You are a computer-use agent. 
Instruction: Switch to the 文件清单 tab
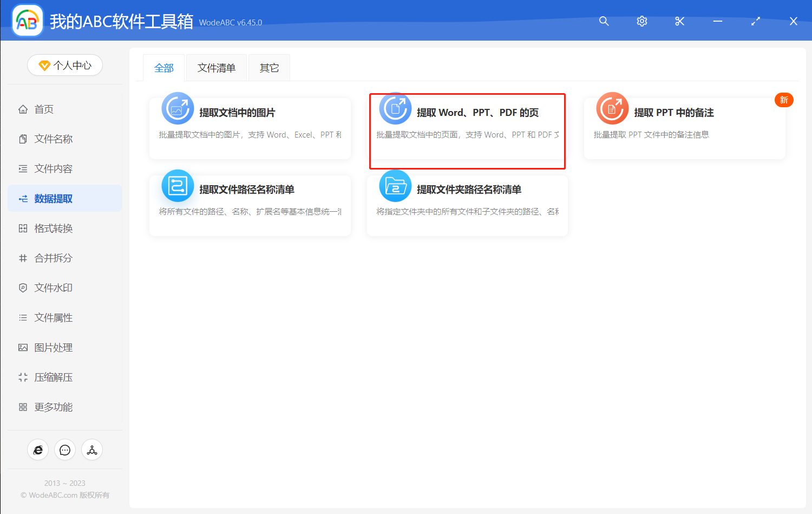coord(216,67)
